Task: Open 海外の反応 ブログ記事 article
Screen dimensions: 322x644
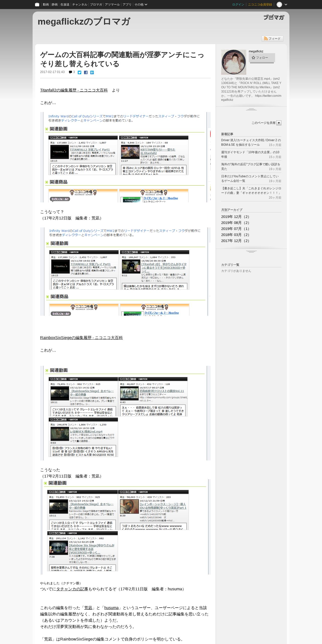Action: click(x=251, y=167)
